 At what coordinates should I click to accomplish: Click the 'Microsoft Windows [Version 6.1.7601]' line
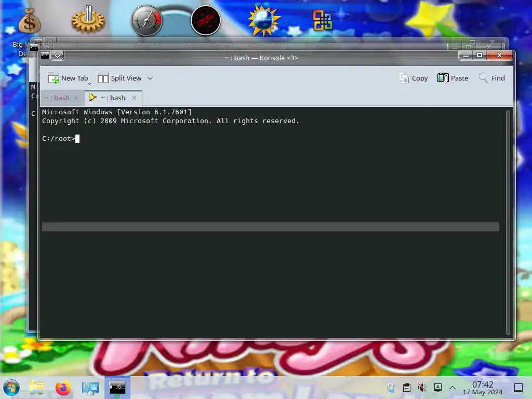tap(117, 112)
